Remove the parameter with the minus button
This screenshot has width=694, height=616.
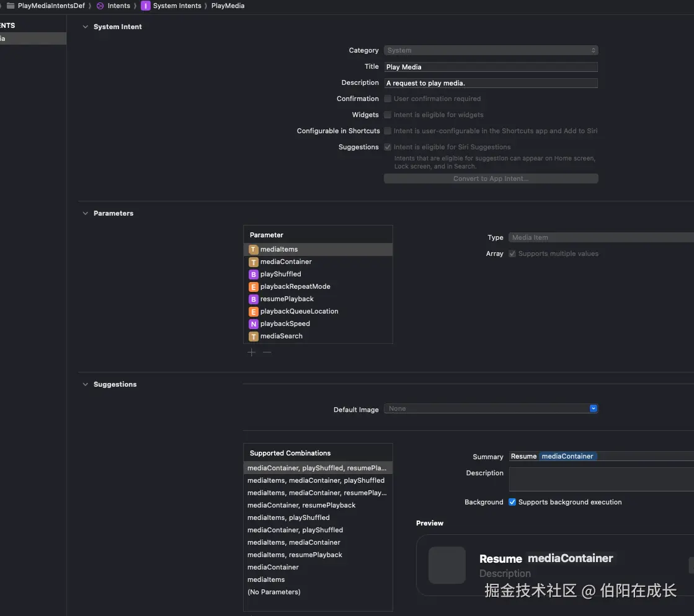click(267, 353)
